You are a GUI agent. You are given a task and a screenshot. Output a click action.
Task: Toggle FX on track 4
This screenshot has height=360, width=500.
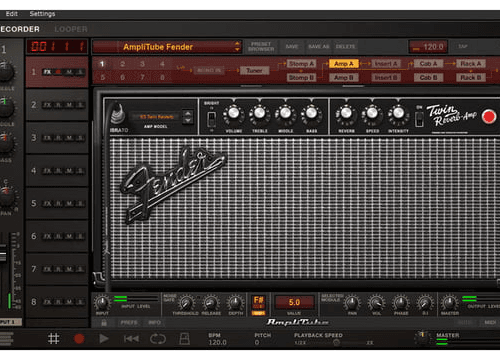click(47, 171)
